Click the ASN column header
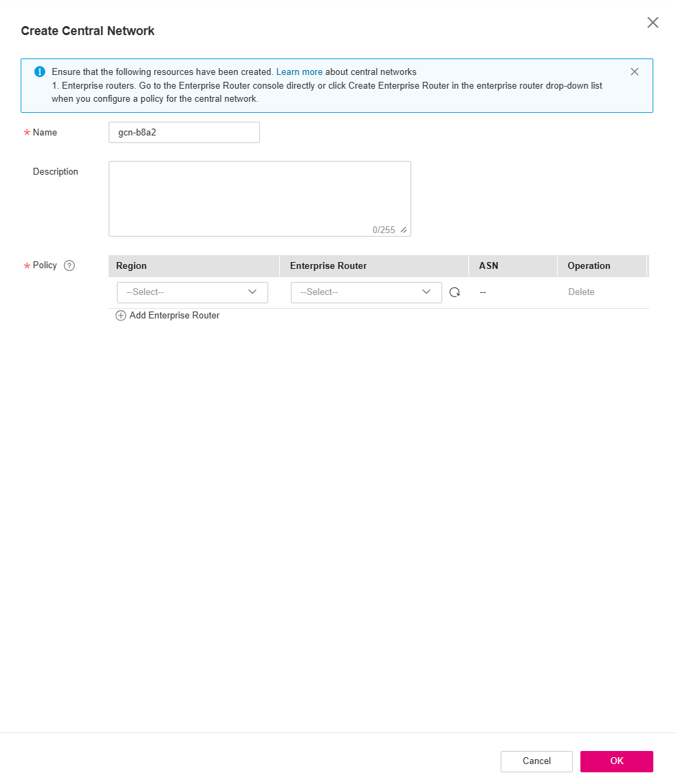 click(488, 266)
